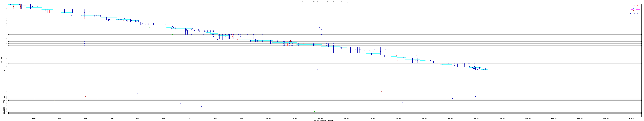Click the CSMC legend marker symbol
The image size is (644, 121).
pyautogui.click(x=637, y=5)
